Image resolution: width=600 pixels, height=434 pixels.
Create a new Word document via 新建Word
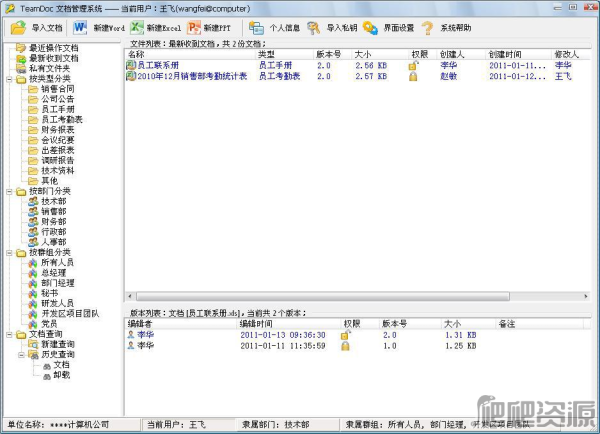click(81, 28)
